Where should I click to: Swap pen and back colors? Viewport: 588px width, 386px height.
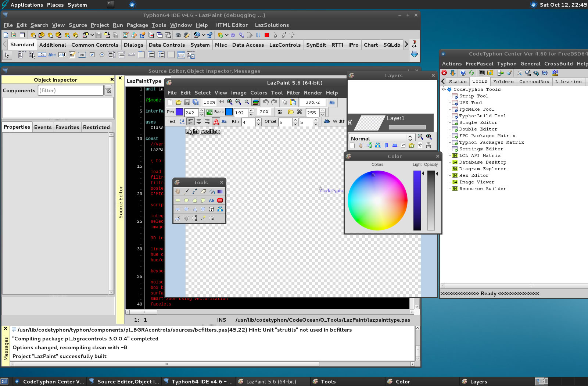[x=209, y=112]
